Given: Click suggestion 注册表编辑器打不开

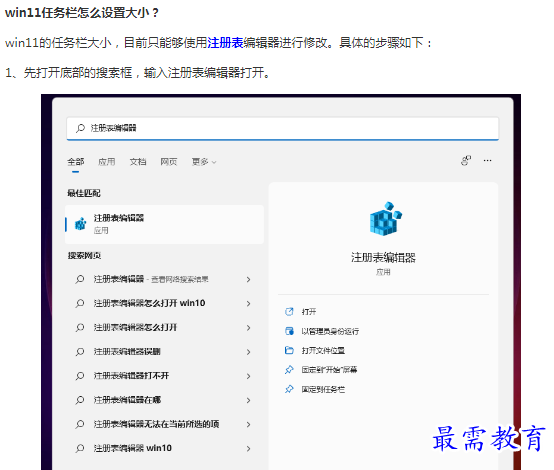Looking at the screenshot, I should click(x=131, y=376).
